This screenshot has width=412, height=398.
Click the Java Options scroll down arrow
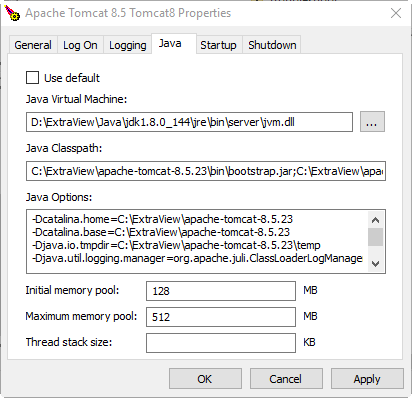coord(376,264)
